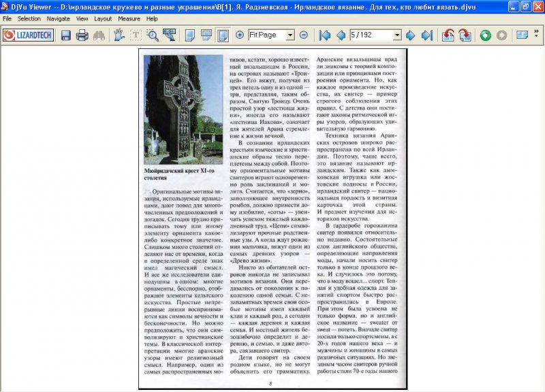Select the Measure ruler tool
This screenshot has height=392, width=545.
pyautogui.click(x=169, y=35)
